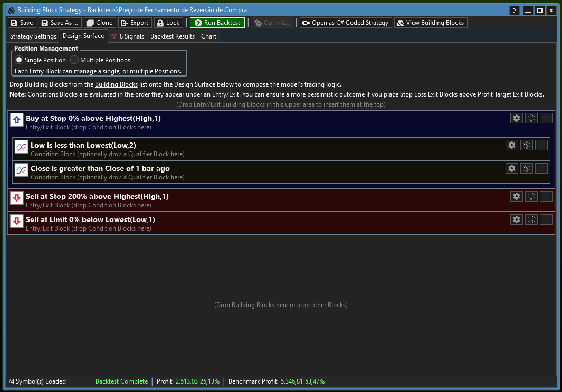
Task: Open as C# Coded Strategy
Action: click(346, 23)
